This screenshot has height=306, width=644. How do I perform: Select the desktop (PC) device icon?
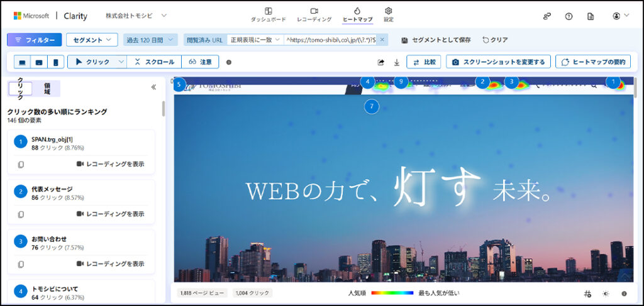(23, 62)
